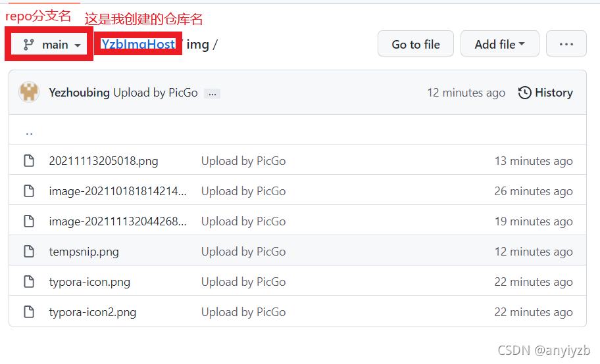This screenshot has height=364, width=600.
Task: Click file icon for 20211113205018.png
Action: 29,160
